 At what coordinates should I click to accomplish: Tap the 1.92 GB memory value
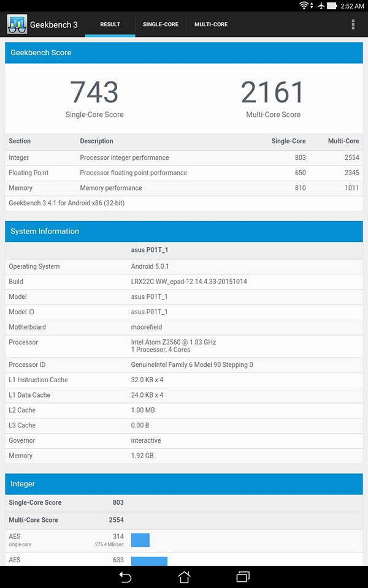coord(142,456)
